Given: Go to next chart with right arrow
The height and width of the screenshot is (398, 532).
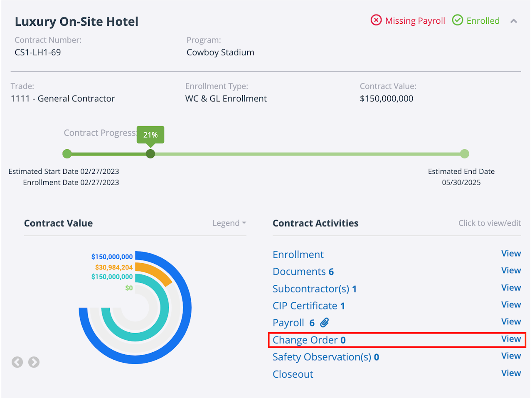Looking at the screenshot, I should (34, 362).
